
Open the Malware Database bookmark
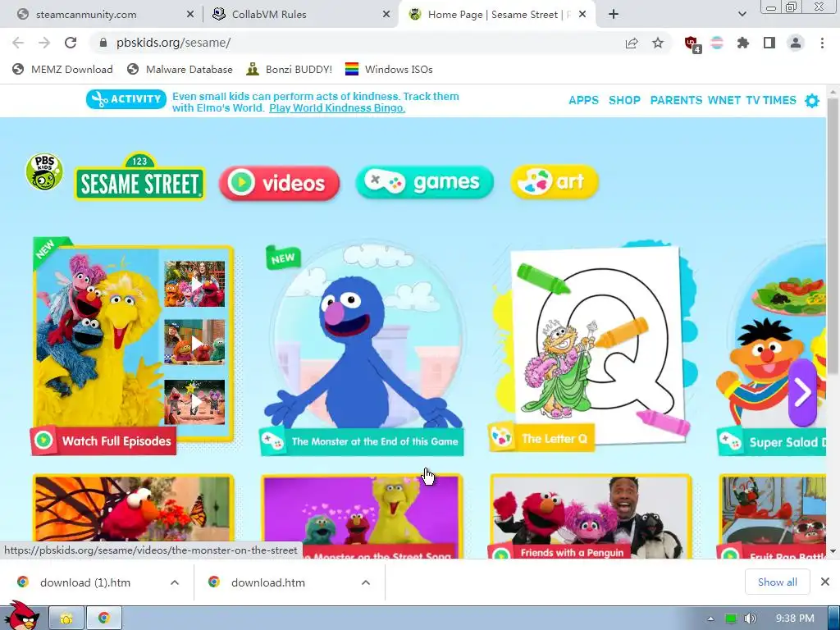[x=180, y=69]
